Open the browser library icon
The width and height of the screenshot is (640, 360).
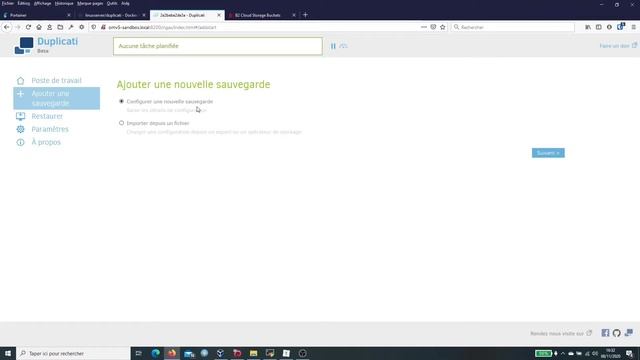coord(588,27)
